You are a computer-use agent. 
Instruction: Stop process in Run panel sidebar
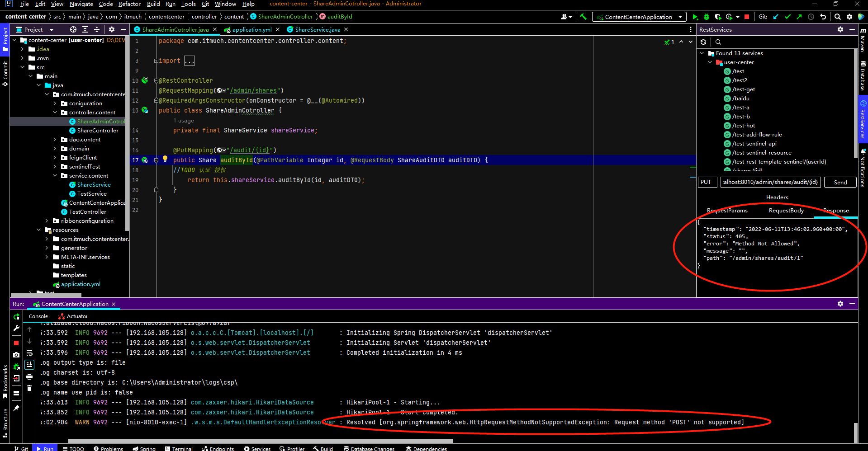click(16, 343)
